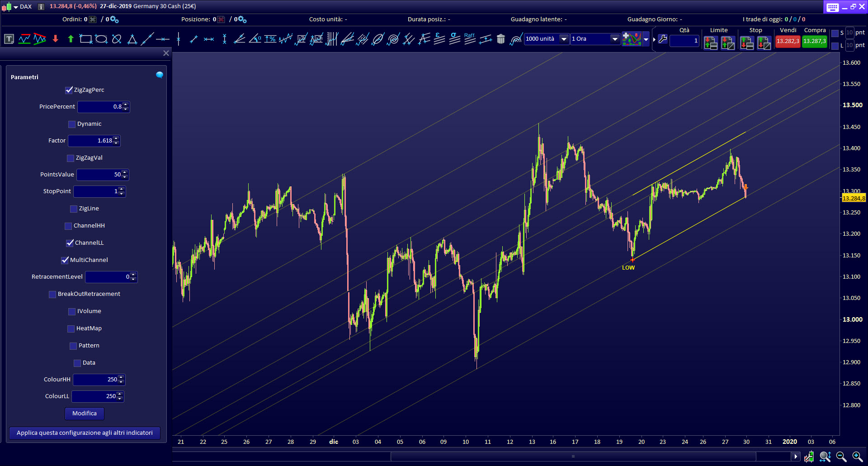Enable the ZigZagVal checkbox
The width and height of the screenshot is (868, 466).
click(x=71, y=158)
